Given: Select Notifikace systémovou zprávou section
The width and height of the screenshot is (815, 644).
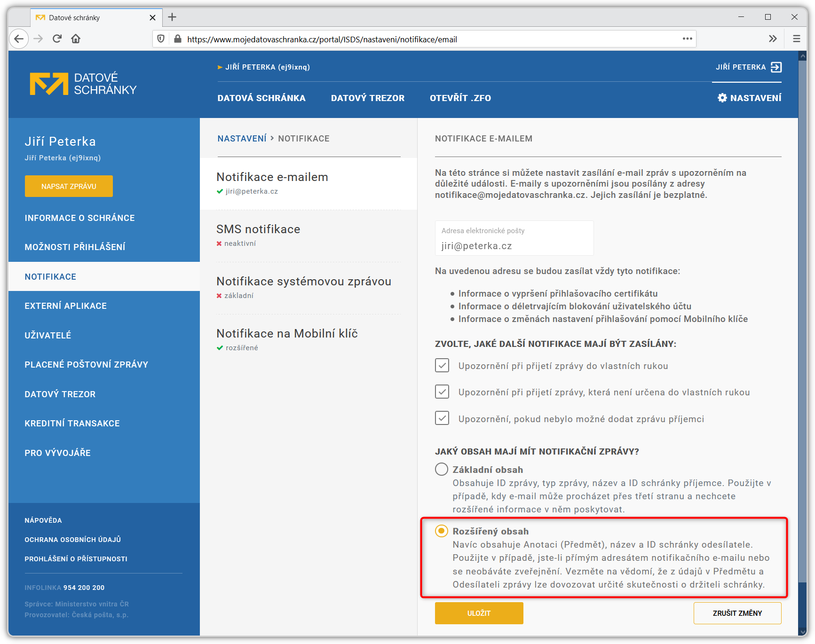Looking at the screenshot, I should pos(309,288).
